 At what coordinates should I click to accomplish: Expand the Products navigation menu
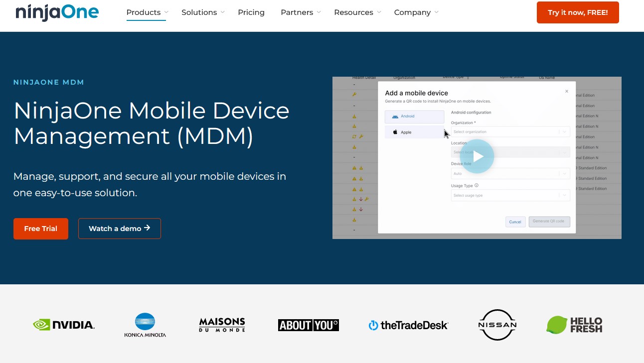point(143,12)
